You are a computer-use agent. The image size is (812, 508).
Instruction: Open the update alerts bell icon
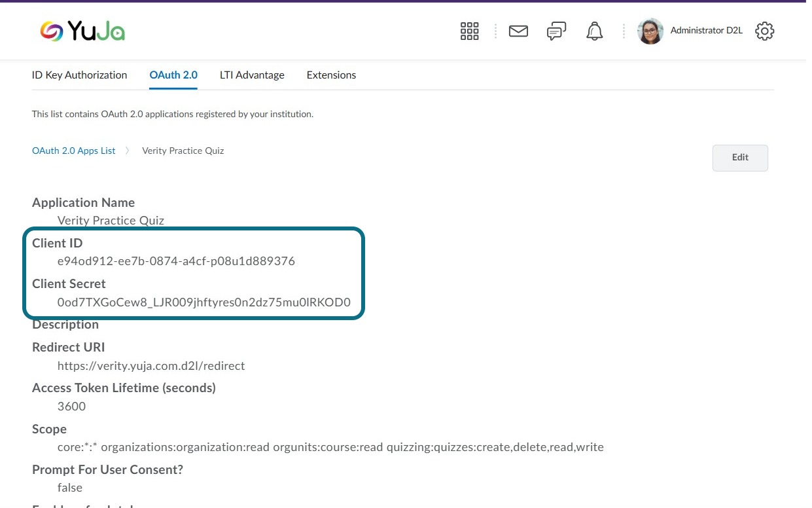(x=594, y=31)
